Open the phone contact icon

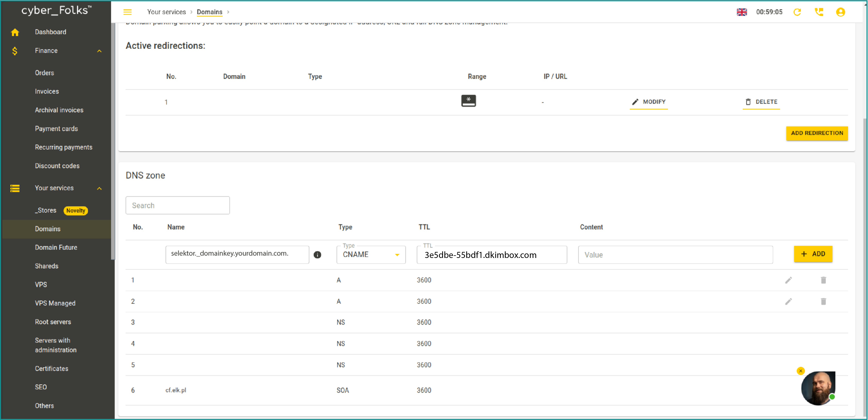point(819,12)
